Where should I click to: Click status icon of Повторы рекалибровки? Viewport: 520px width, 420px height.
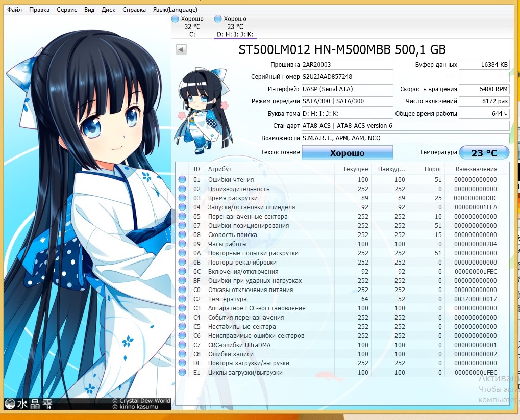click(182, 262)
